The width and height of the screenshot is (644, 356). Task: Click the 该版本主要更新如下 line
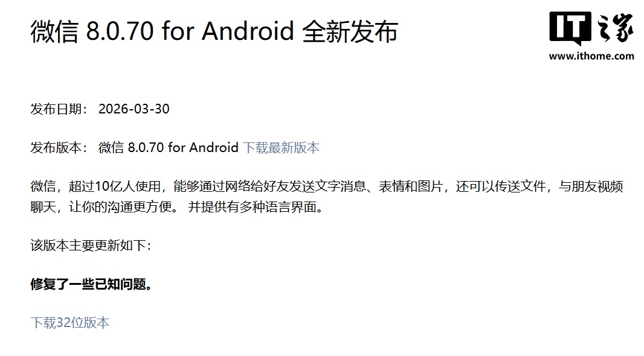(91, 245)
